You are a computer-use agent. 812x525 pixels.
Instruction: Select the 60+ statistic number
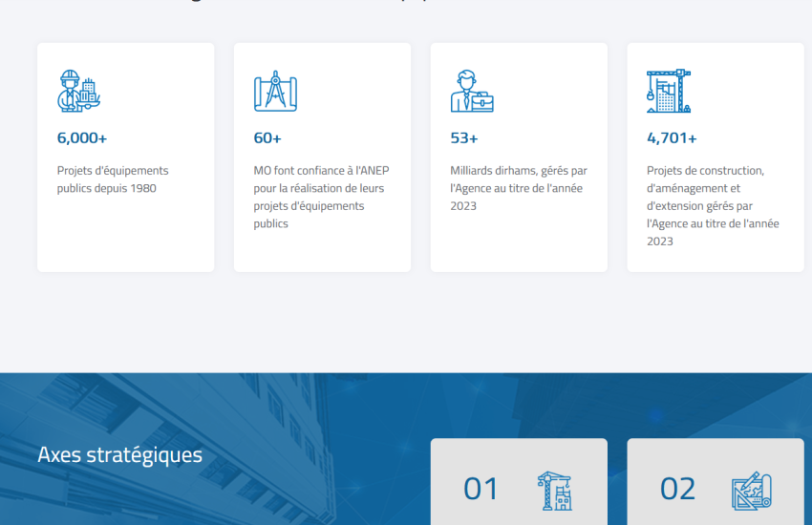click(x=267, y=137)
